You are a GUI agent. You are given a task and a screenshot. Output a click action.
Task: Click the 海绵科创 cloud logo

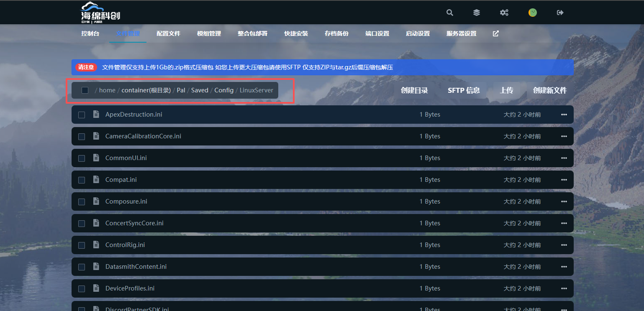pos(100,12)
